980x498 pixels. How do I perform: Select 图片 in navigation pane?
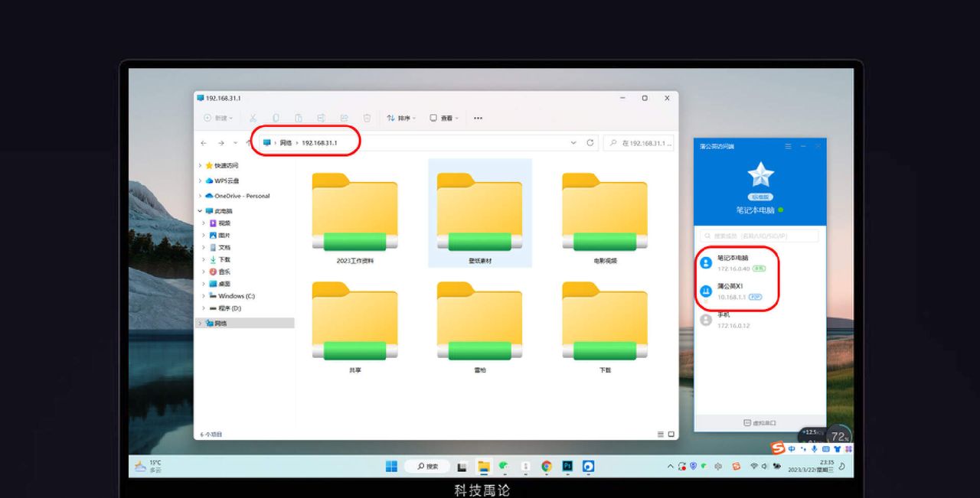pos(219,236)
